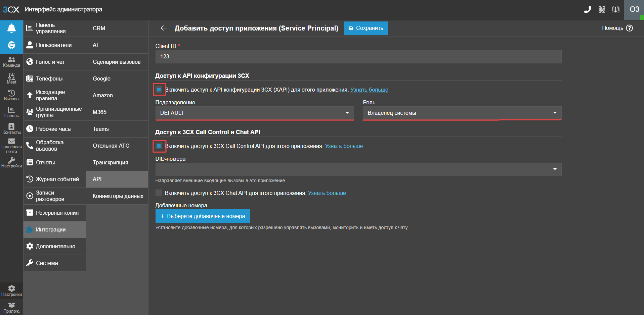Go back using the left arrow icon
This screenshot has width=644, height=315.
[164, 28]
